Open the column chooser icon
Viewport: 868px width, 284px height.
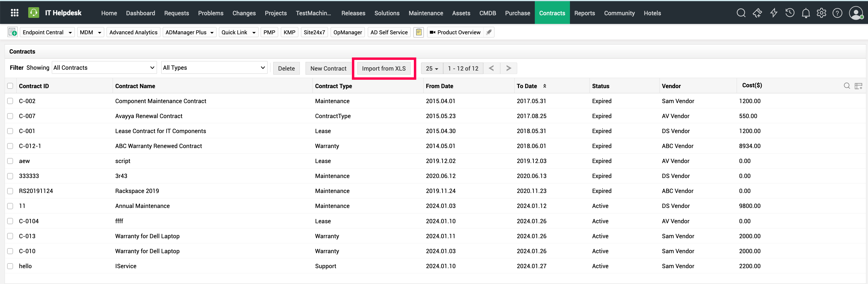pos(858,86)
